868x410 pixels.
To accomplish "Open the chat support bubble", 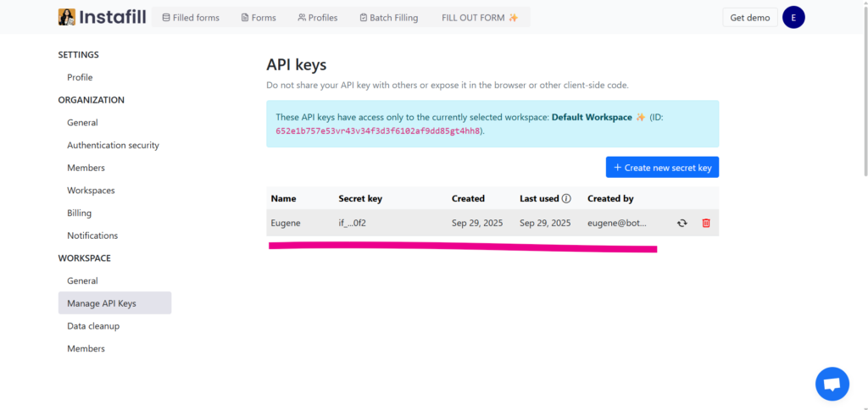I will point(832,384).
